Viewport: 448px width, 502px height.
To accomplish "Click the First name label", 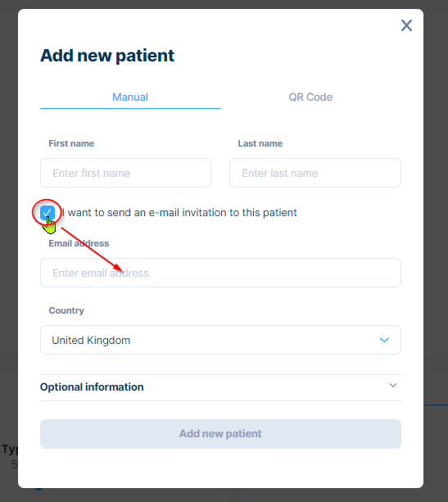I will (x=71, y=143).
